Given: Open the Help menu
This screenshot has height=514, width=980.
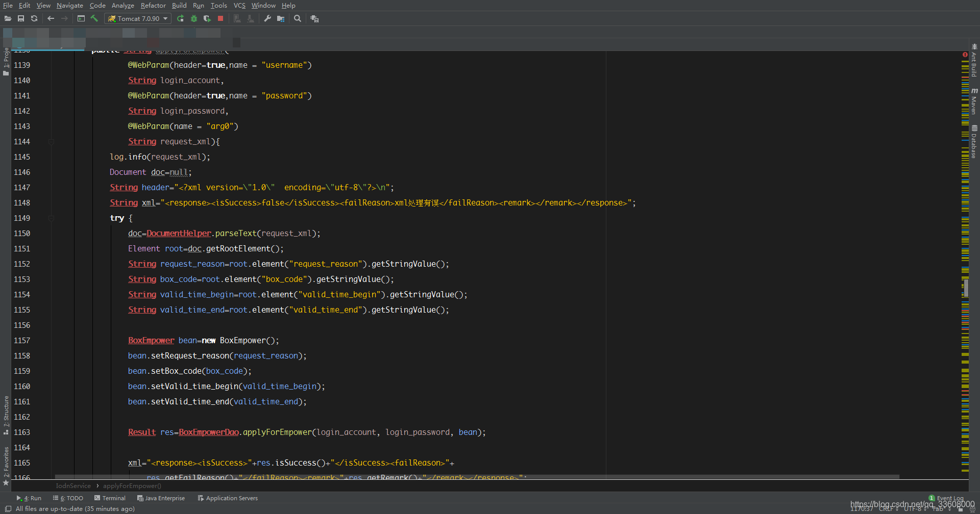Looking at the screenshot, I should point(288,5).
